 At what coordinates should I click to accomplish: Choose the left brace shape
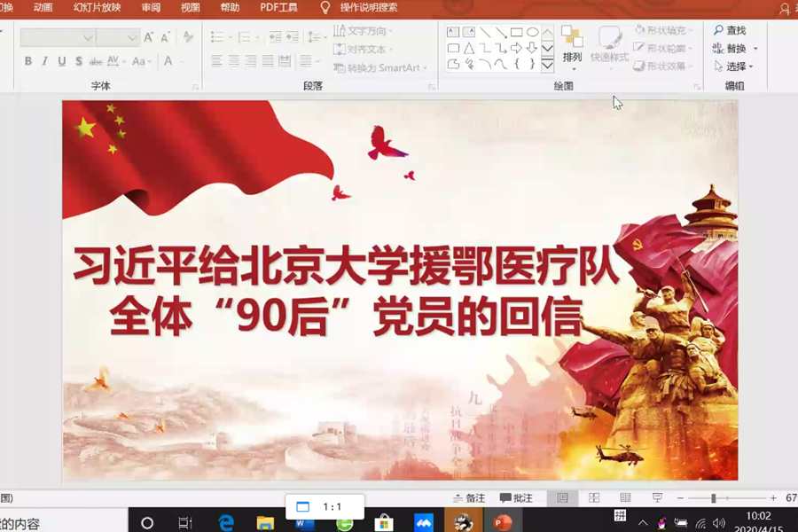tap(517, 64)
